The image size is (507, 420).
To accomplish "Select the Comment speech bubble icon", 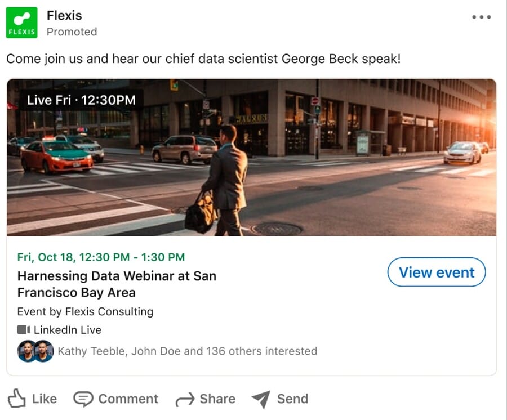I will click(82, 399).
